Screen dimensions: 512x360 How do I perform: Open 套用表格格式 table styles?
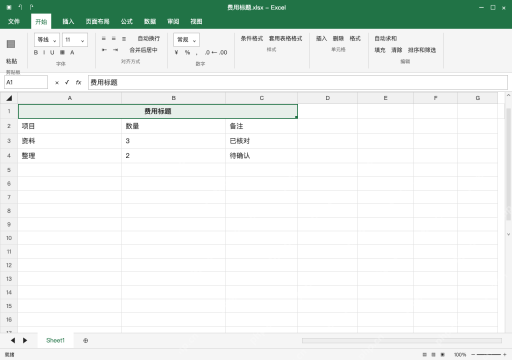286,39
